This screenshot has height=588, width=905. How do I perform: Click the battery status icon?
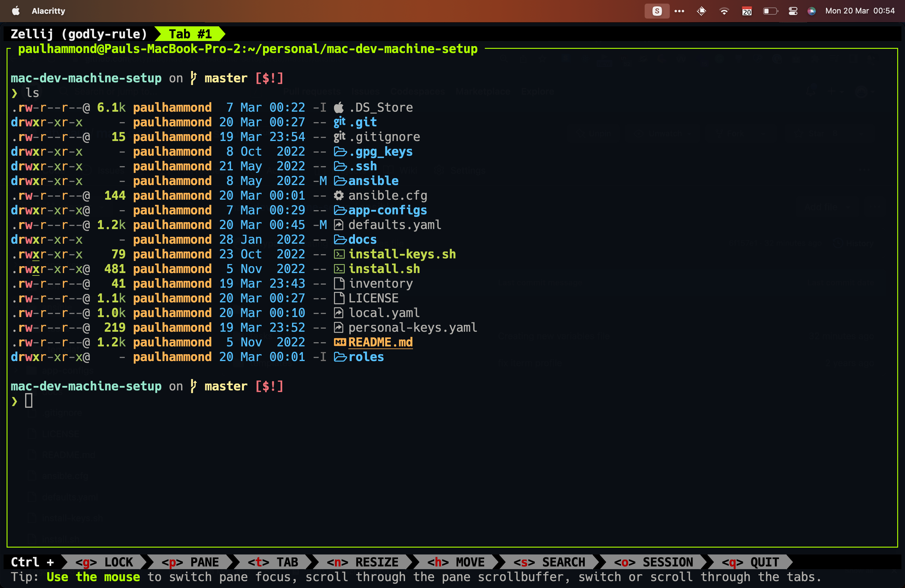[770, 11]
